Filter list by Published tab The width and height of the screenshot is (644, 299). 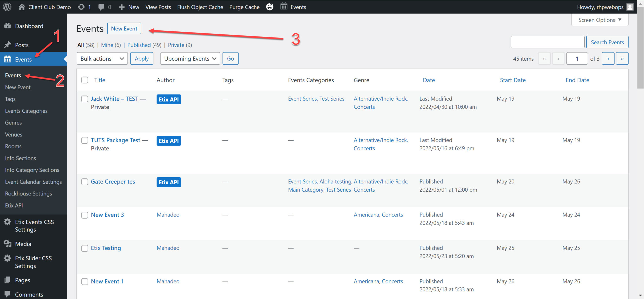tap(139, 45)
